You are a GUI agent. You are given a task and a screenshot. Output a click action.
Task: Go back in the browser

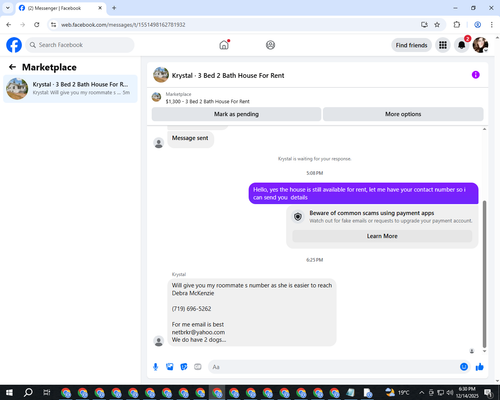coord(9,25)
